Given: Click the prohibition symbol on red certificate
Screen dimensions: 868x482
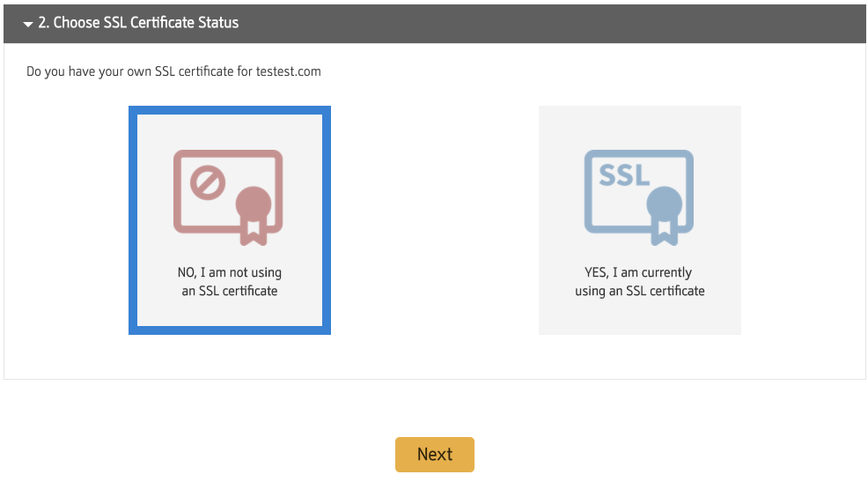Looking at the screenshot, I should pyautogui.click(x=209, y=183).
